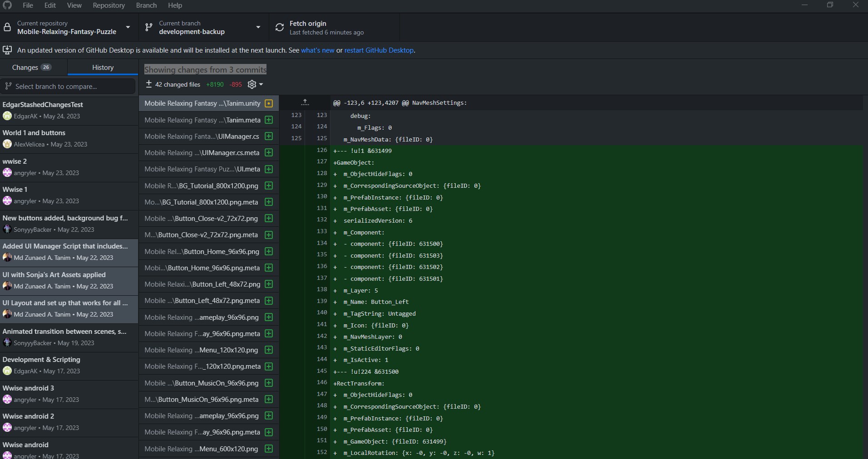Open the what's new link
The width and height of the screenshot is (868, 459).
click(x=318, y=50)
